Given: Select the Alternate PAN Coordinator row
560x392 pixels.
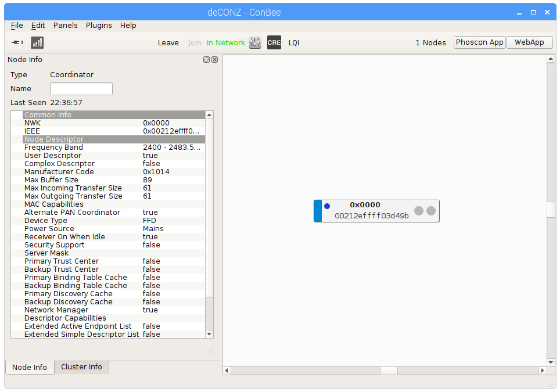Looking at the screenshot, I should [108, 212].
